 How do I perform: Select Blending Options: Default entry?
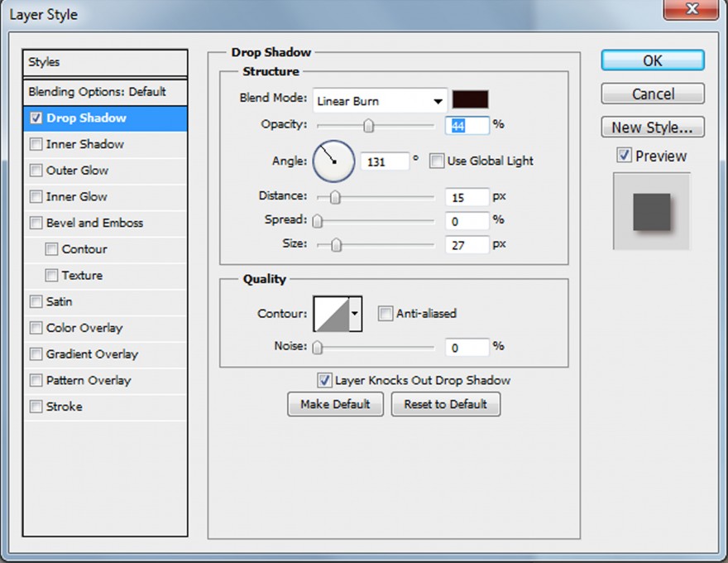click(97, 92)
